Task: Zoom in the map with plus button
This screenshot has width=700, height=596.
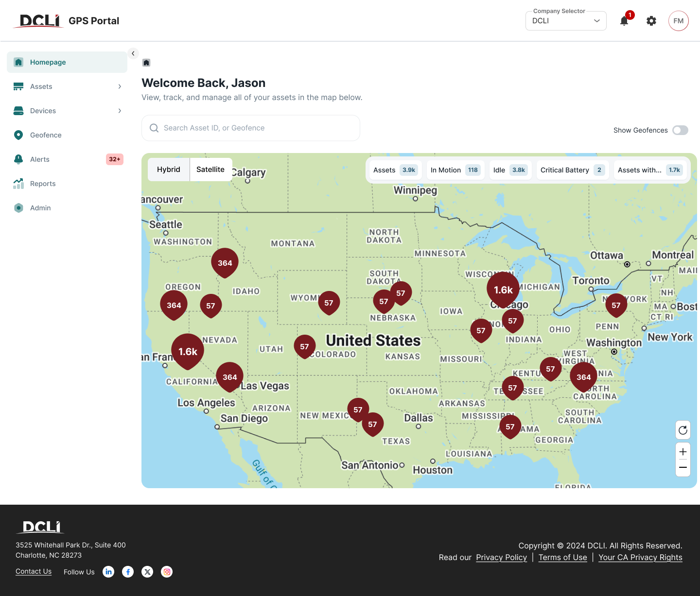Action: (683, 451)
